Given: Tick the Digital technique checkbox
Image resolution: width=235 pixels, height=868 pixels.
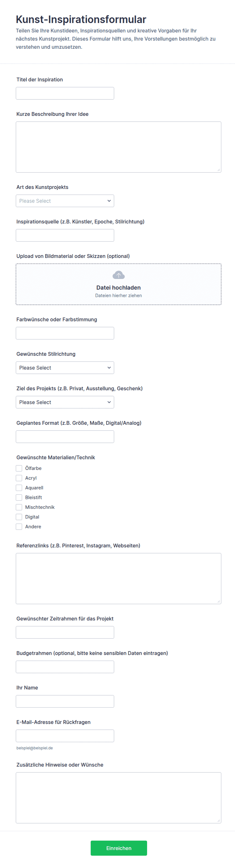Looking at the screenshot, I should click(x=19, y=517).
